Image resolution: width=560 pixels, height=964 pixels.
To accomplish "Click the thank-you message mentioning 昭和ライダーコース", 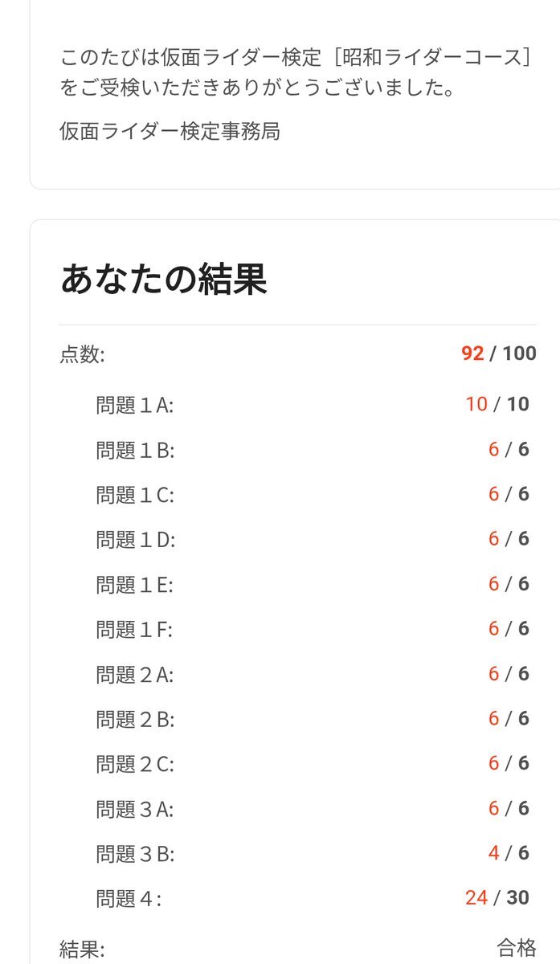I will (x=295, y=72).
